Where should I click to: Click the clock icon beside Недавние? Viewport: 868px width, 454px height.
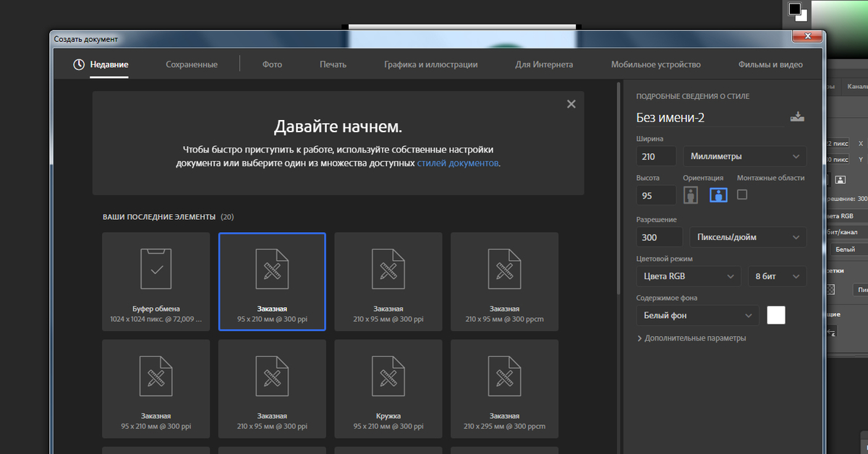(x=79, y=64)
